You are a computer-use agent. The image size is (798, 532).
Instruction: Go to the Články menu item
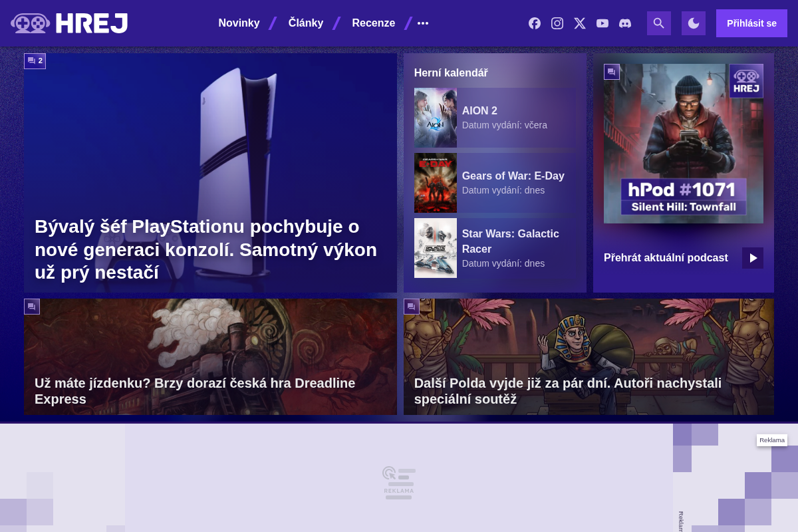click(306, 23)
